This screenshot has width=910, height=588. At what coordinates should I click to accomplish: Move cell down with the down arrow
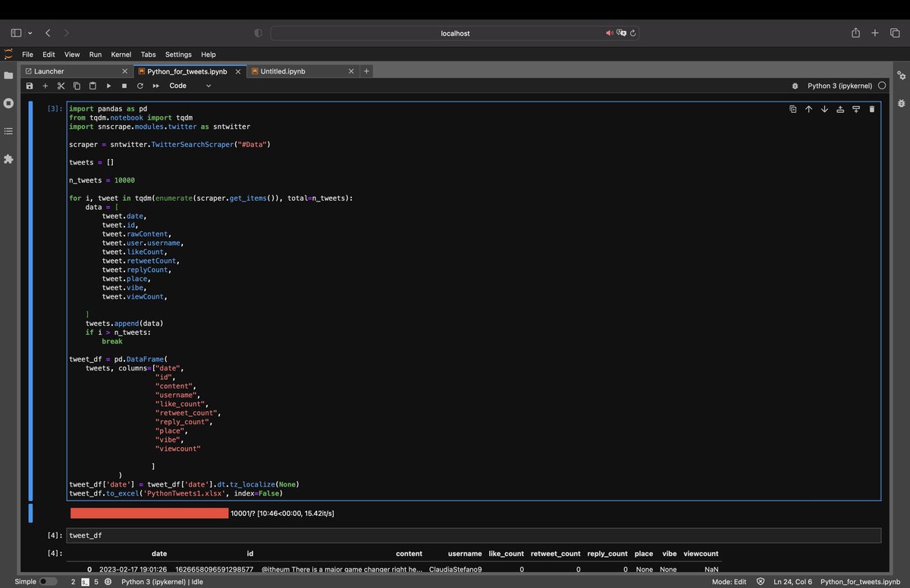(824, 109)
